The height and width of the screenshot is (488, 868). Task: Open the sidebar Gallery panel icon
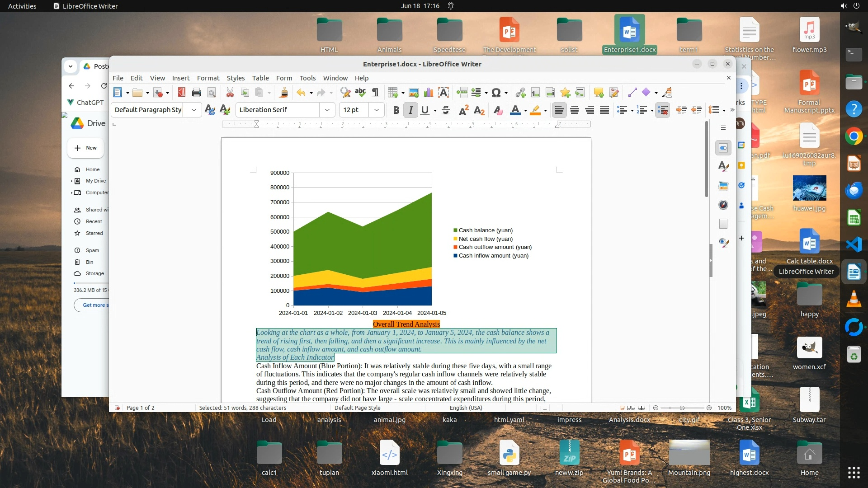point(723,186)
